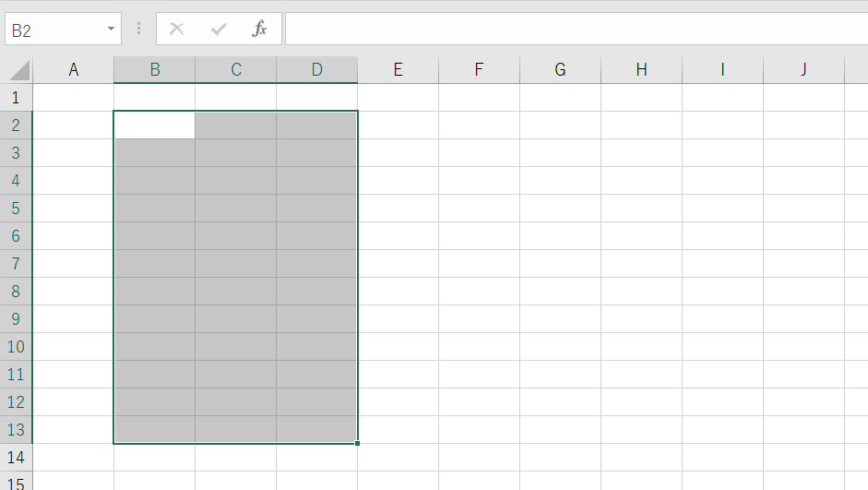Click the Select All corner triangle
Viewport: 868px width, 490px height.
19,70
